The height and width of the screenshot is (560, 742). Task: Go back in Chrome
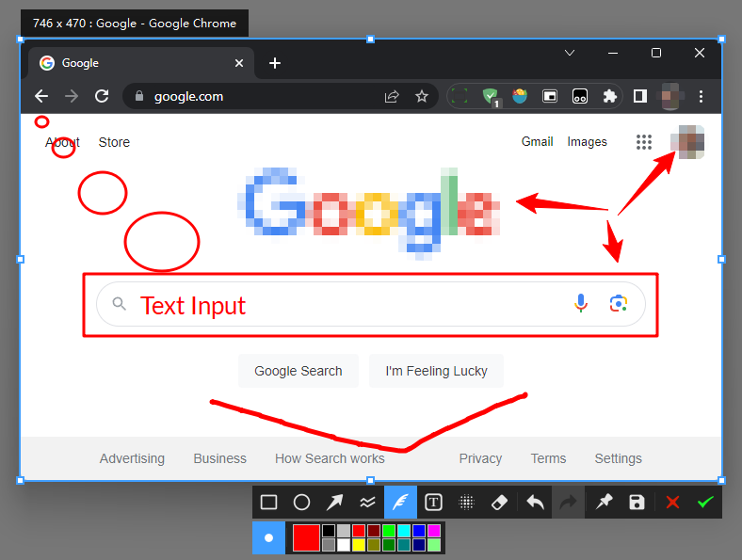point(41,97)
